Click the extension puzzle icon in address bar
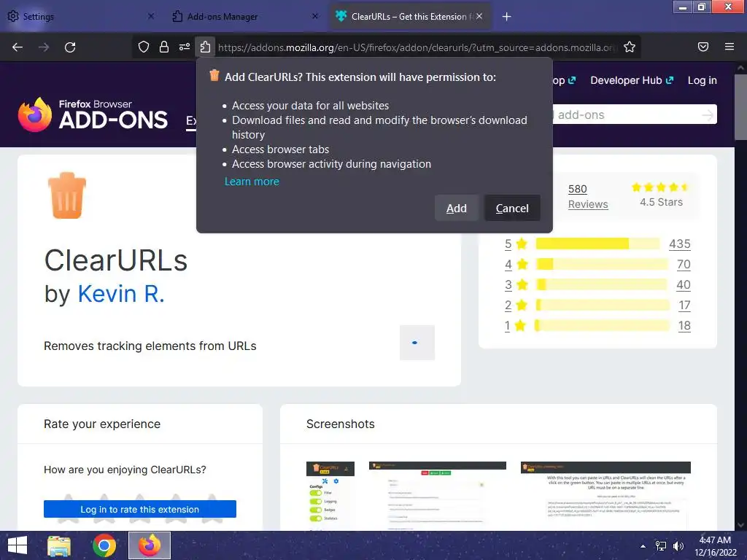 [x=205, y=47]
